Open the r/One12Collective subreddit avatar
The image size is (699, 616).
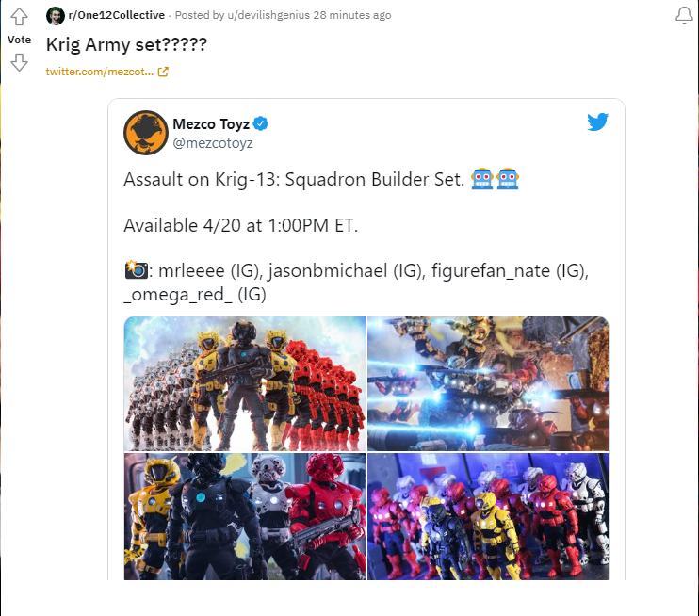tap(56, 16)
